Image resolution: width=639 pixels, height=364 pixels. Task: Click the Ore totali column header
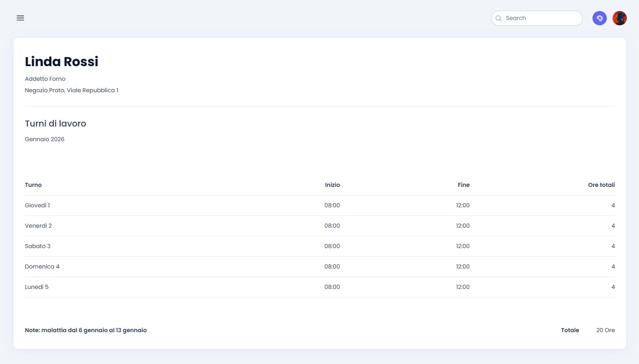coord(601,185)
